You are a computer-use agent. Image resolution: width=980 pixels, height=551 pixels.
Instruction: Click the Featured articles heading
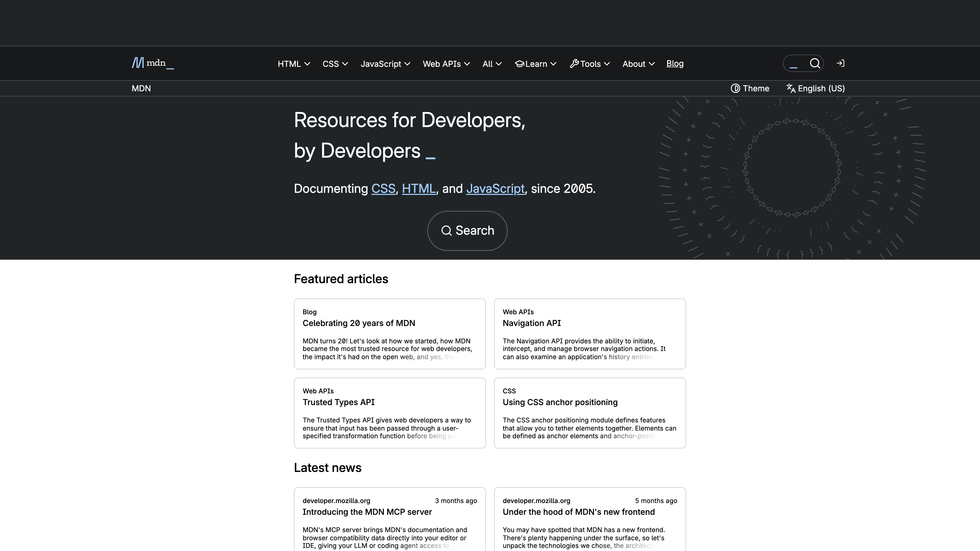pyautogui.click(x=341, y=279)
